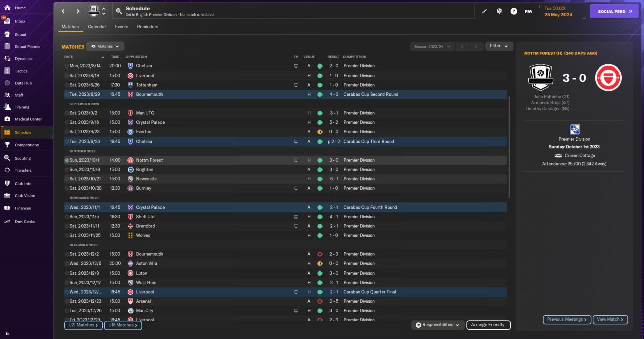
Task: Go forward with the right arrow
Action: coord(78,11)
